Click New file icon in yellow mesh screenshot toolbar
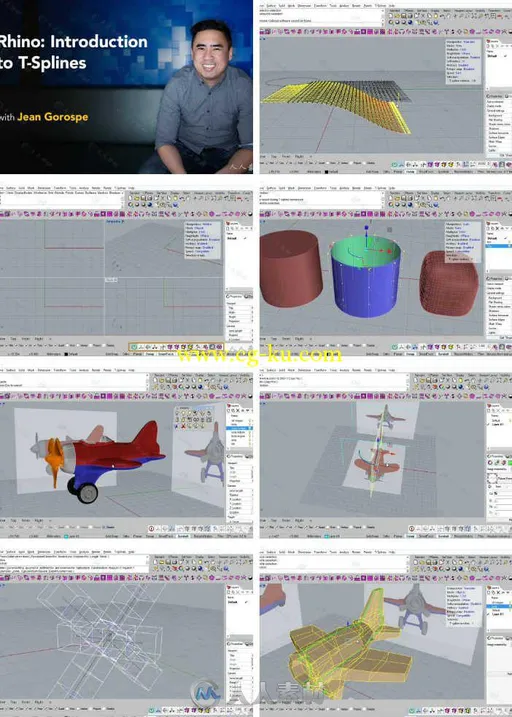The width and height of the screenshot is (512, 717). [391, 16]
